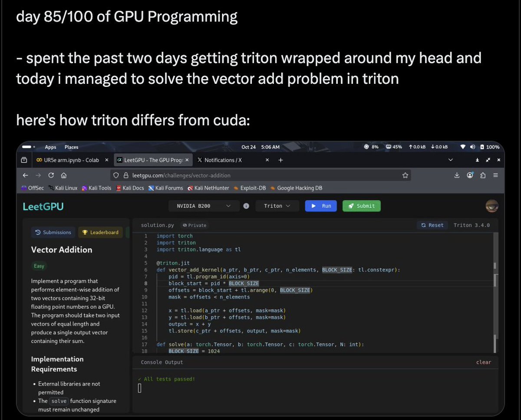
Task: Open the Google Hacking DB bookmark
Action: [x=296, y=188]
